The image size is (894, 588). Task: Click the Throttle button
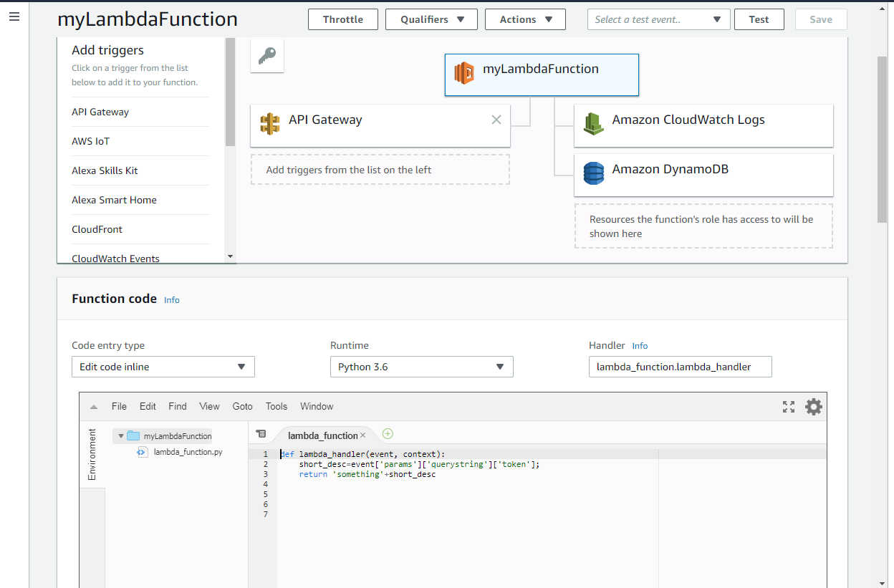(342, 19)
